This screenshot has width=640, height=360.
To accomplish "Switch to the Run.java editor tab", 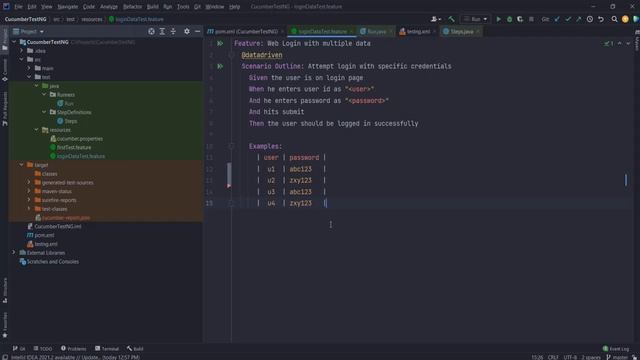I will [376, 31].
